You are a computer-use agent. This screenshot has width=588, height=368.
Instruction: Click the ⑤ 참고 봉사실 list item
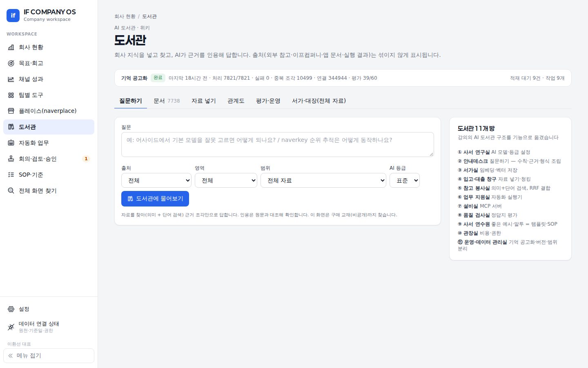pos(504,188)
